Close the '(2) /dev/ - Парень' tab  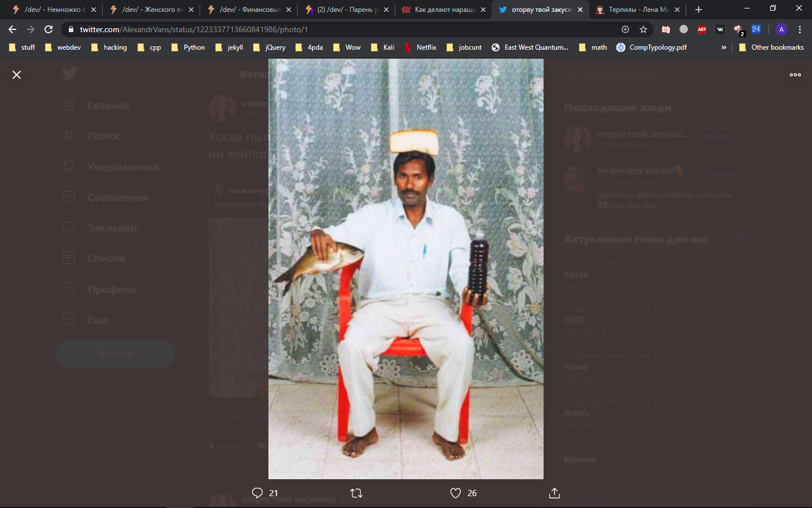click(386, 10)
